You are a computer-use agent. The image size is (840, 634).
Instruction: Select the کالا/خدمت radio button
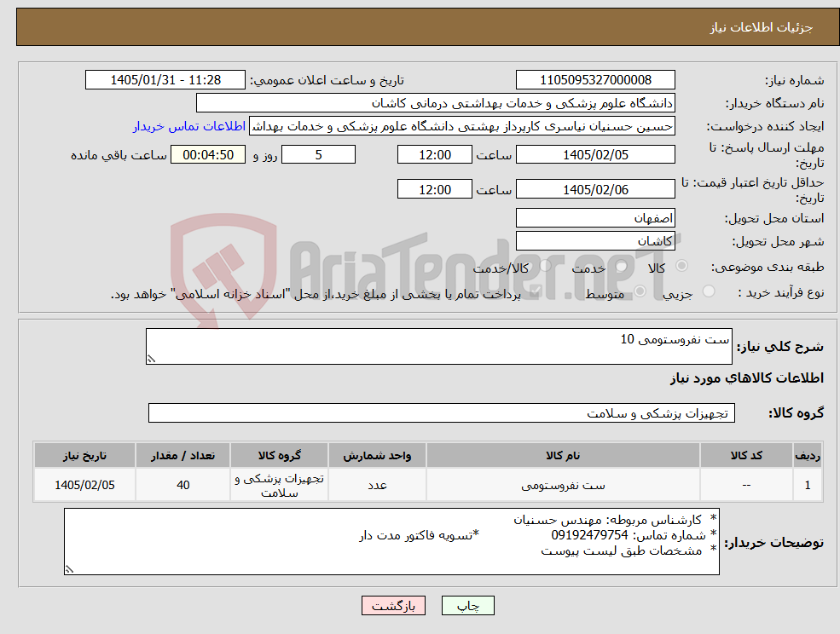point(545,266)
